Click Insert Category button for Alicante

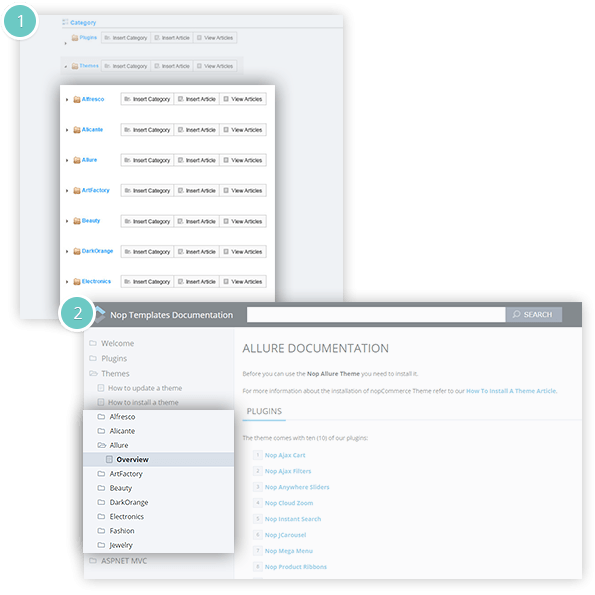click(147, 130)
